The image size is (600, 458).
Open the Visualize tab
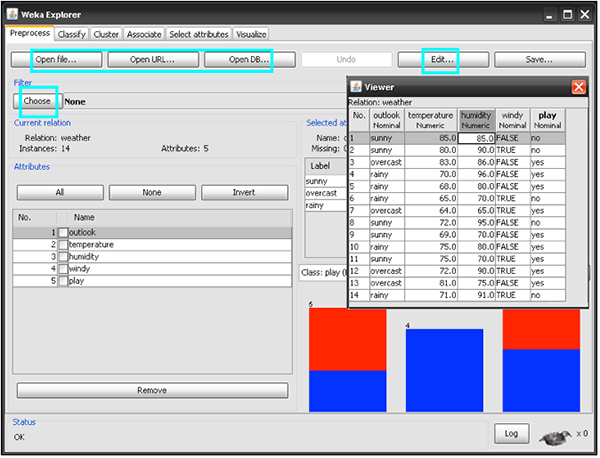pos(251,34)
